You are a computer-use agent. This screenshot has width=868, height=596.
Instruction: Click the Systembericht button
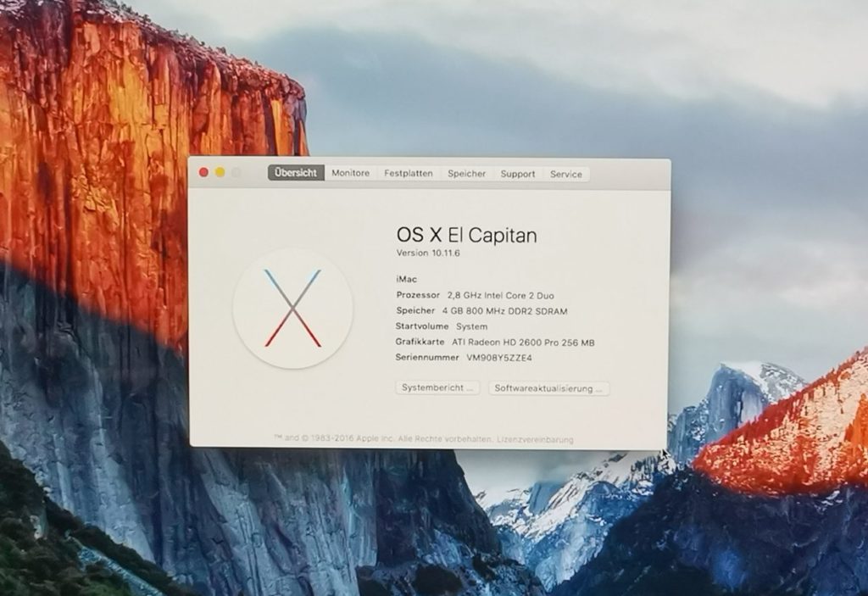click(x=437, y=387)
